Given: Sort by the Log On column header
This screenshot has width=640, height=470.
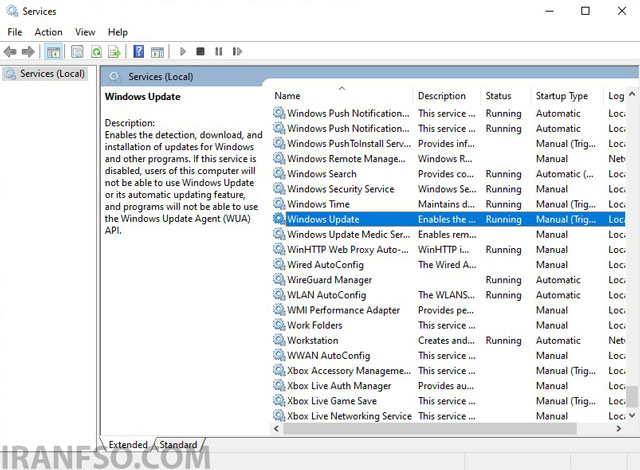Looking at the screenshot, I should [x=615, y=96].
